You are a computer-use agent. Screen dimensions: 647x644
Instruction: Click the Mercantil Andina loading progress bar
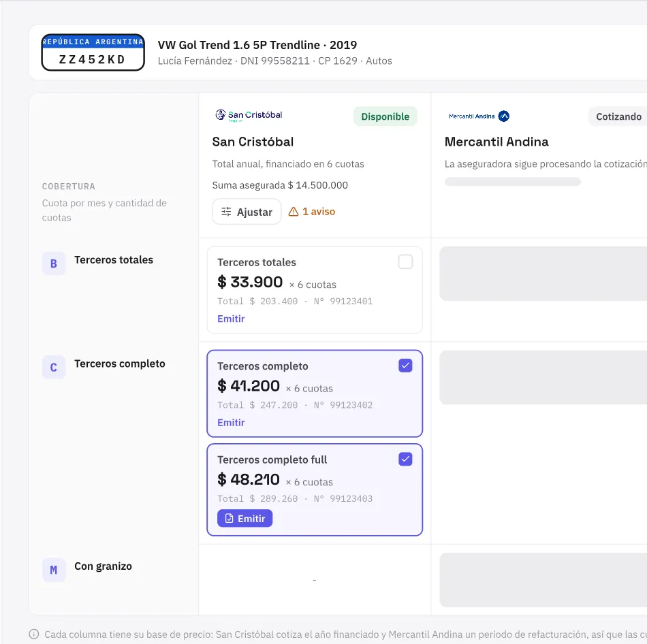pos(512,182)
